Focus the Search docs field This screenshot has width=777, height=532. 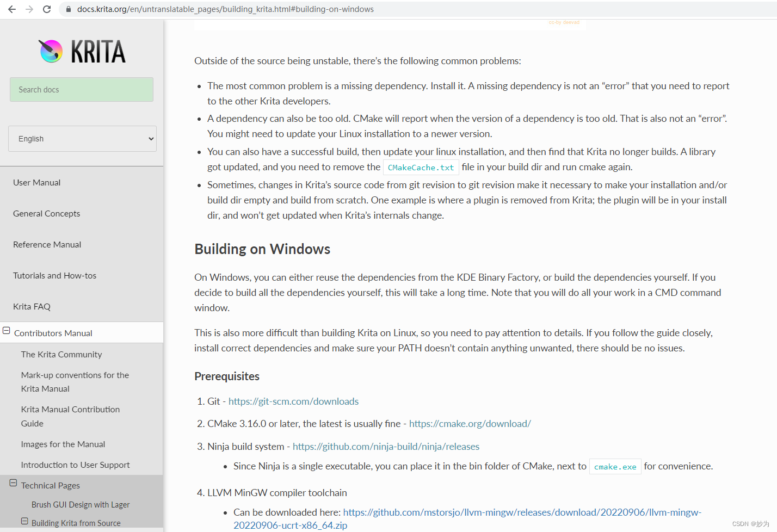[82, 89]
